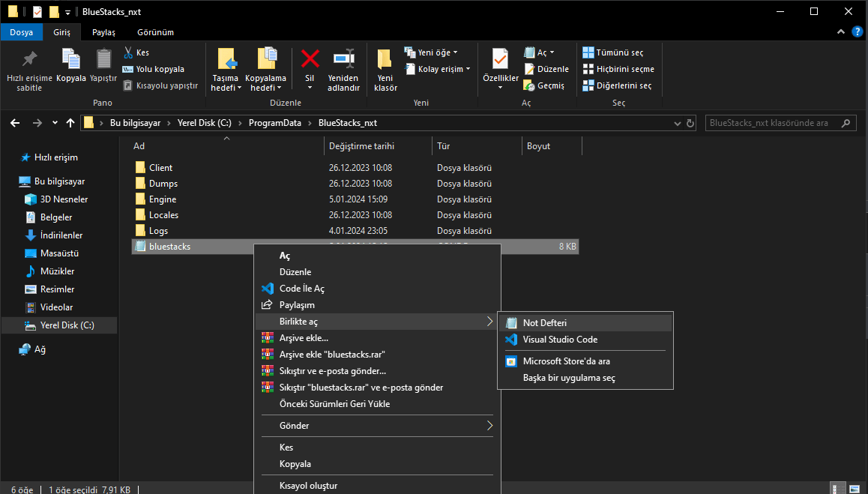868x494 pixels.
Task: Switch to large icons view toggle
Action: point(854,489)
